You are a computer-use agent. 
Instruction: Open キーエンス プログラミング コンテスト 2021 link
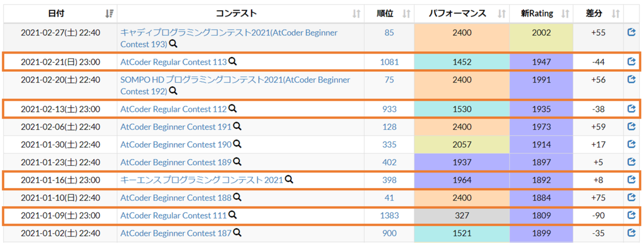click(x=202, y=180)
